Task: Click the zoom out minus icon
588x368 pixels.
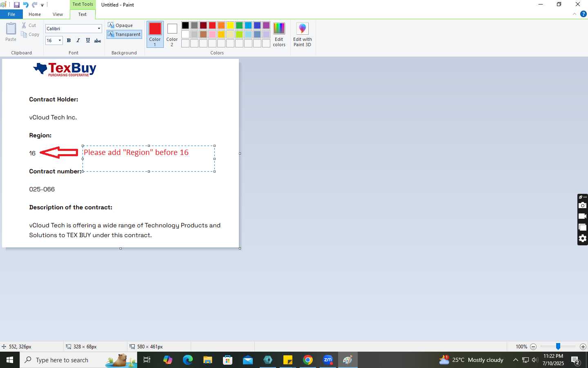Action: 533,347
